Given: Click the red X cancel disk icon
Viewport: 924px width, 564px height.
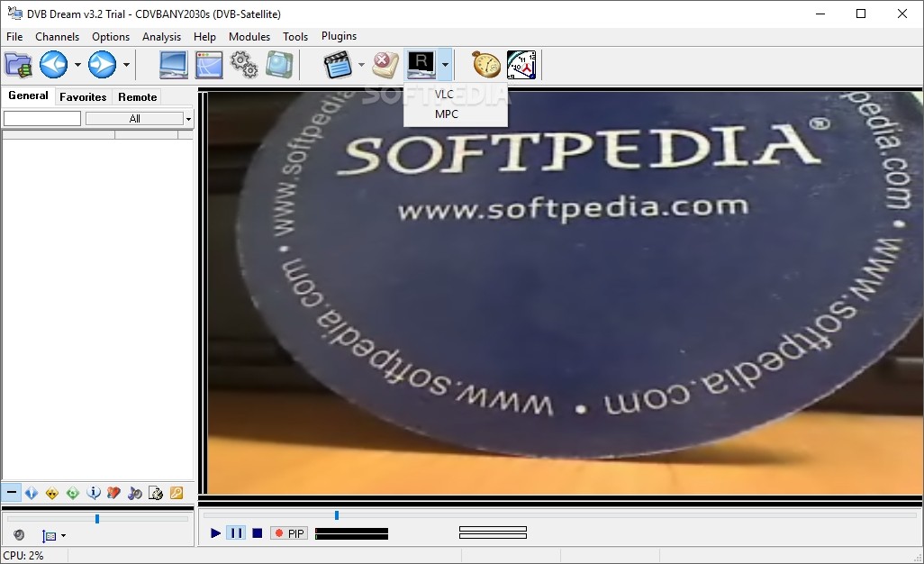Looking at the screenshot, I should coord(386,65).
